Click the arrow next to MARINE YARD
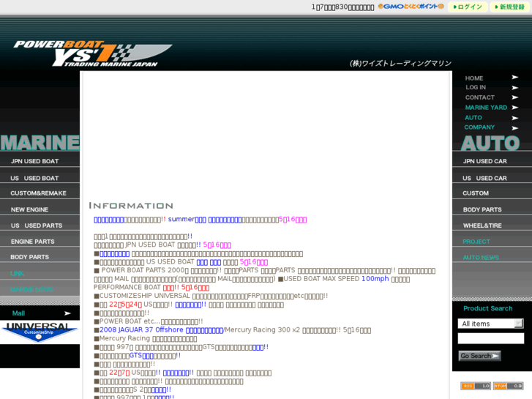Image resolution: width=532 pixels, height=399 pixels. pyautogui.click(x=514, y=108)
